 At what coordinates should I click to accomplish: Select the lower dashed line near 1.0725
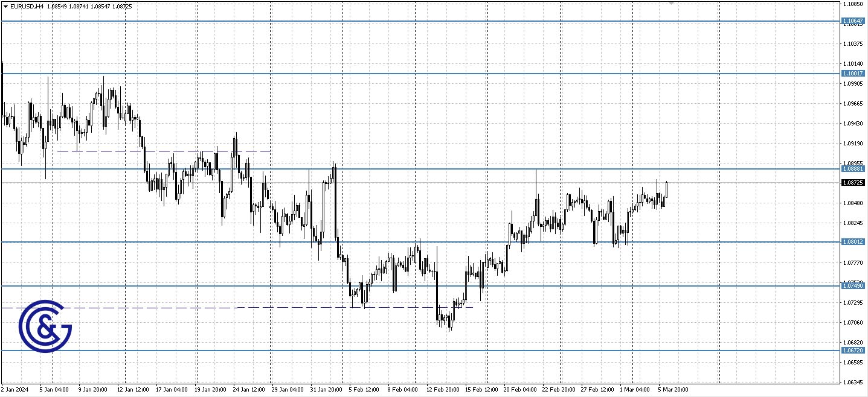point(242,308)
